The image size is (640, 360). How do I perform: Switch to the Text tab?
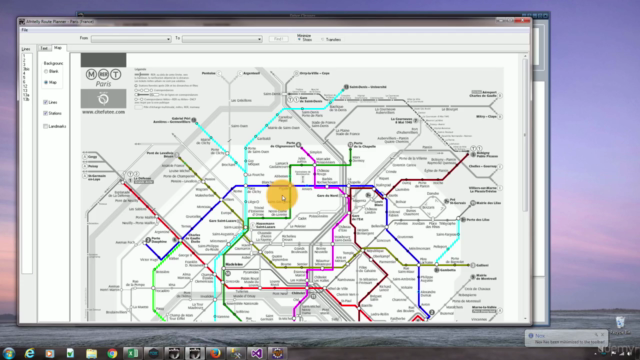[x=44, y=48]
